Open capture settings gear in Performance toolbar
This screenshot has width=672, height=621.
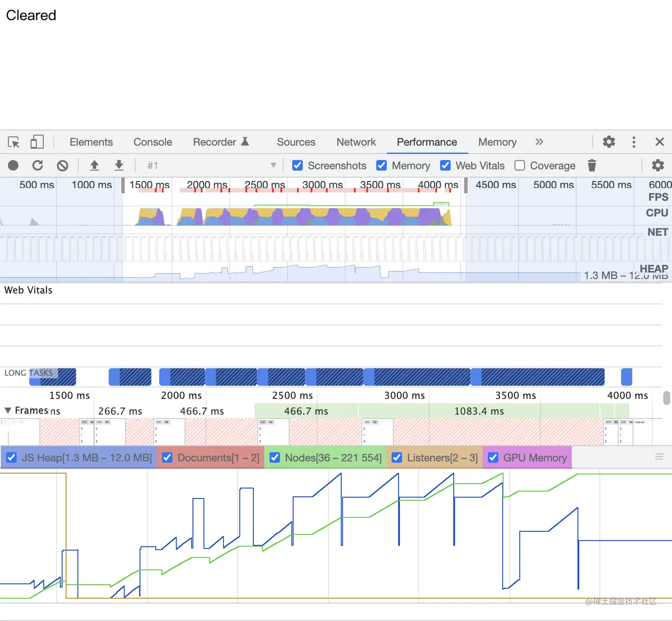point(658,166)
